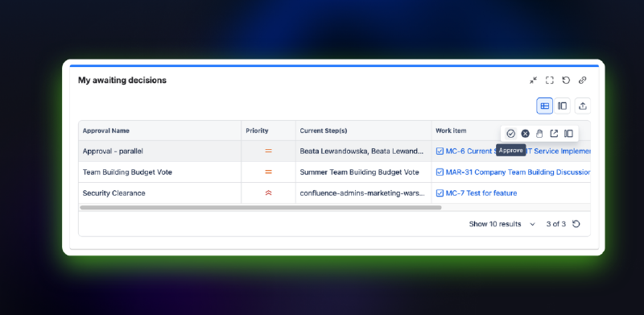Open the Show 10 results dropdown
The height and width of the screenshot is (315, 644).
(x=502, y=224)
